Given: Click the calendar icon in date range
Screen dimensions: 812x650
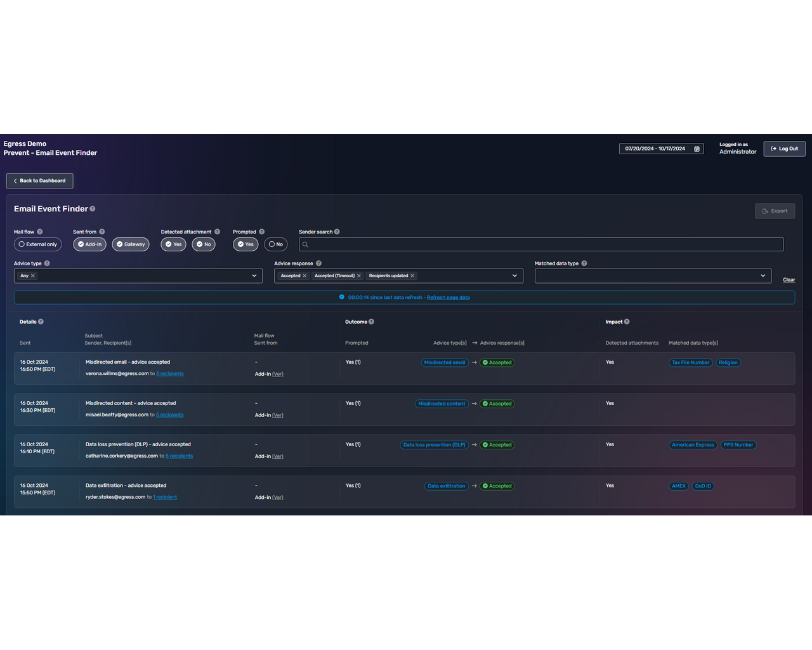Looking at the screenshot, I should click(697, 149).
